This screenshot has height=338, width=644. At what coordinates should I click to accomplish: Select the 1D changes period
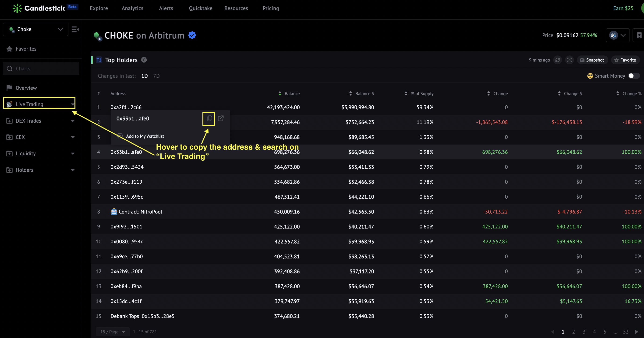coord(144,76)
